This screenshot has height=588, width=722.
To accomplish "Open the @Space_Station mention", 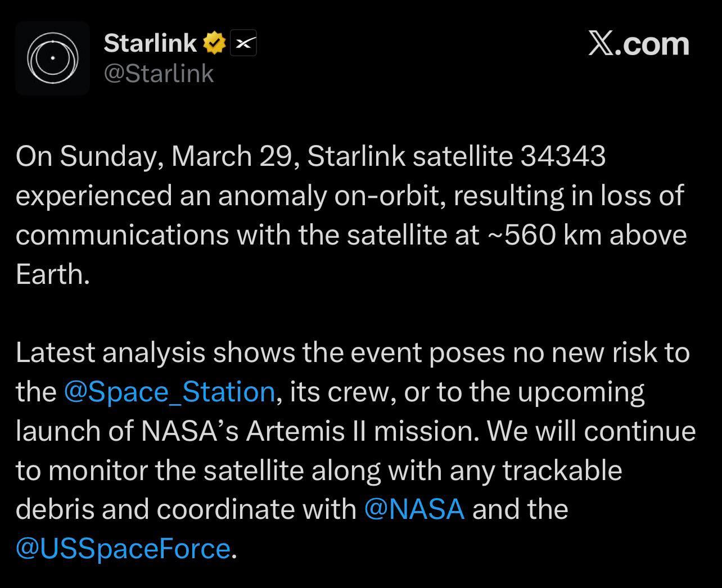I will [x=169, y=392].
